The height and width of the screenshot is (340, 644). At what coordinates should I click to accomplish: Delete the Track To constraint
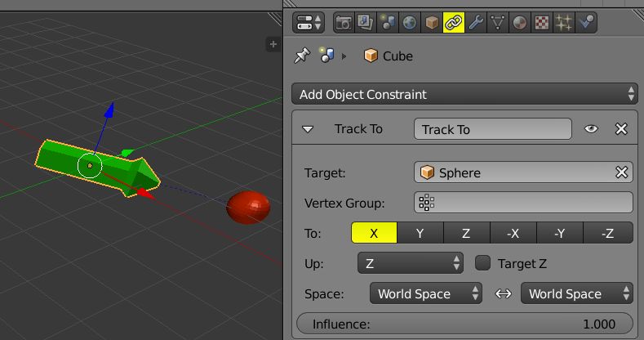pyautogui.click(x=621, y=129)
